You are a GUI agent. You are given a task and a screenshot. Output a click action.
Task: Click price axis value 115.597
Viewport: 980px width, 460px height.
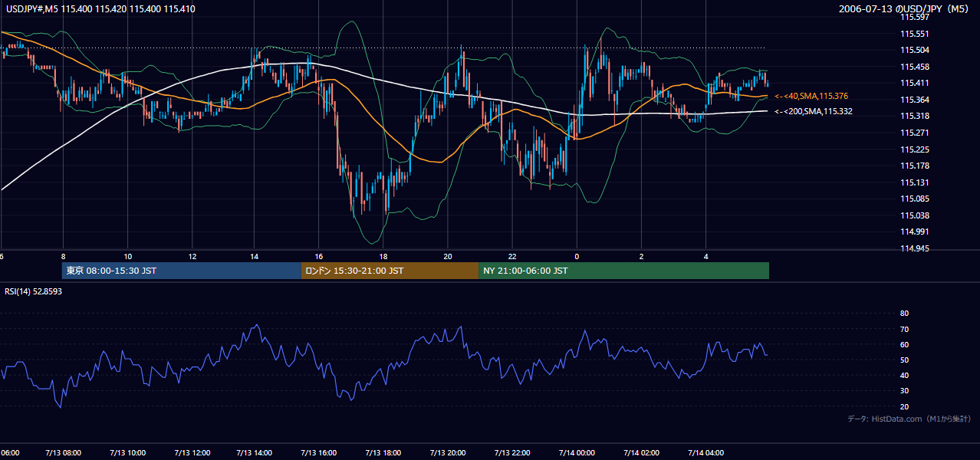click(914, 17)
